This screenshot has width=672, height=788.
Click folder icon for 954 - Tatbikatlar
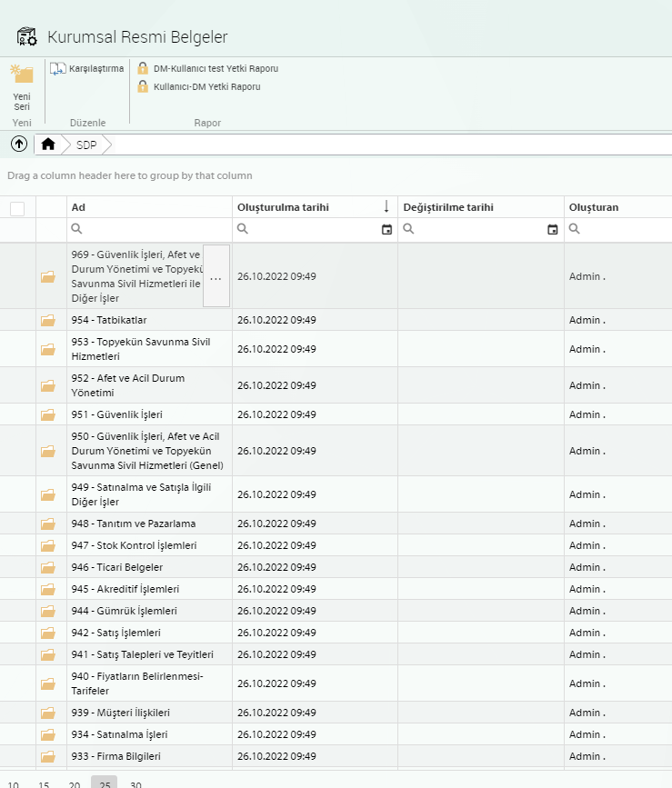(x=48, y=320)
